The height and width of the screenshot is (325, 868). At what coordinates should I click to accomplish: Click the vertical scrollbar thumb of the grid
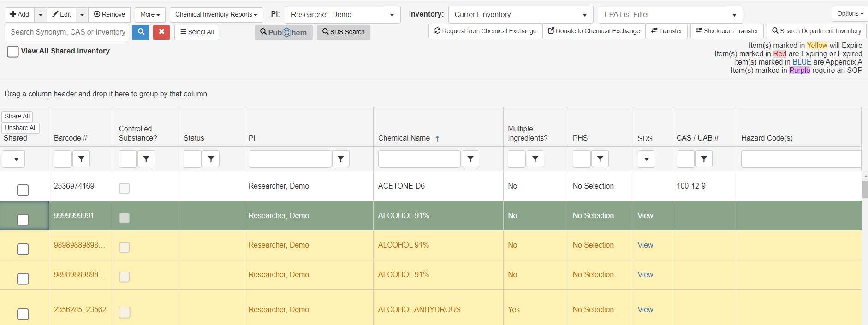[865, 189]
